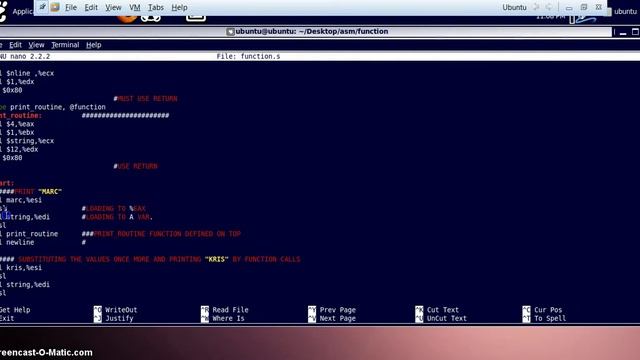Click the UnCut Text shortcut label
The image size is (640, 360).
tap(447, 318)
